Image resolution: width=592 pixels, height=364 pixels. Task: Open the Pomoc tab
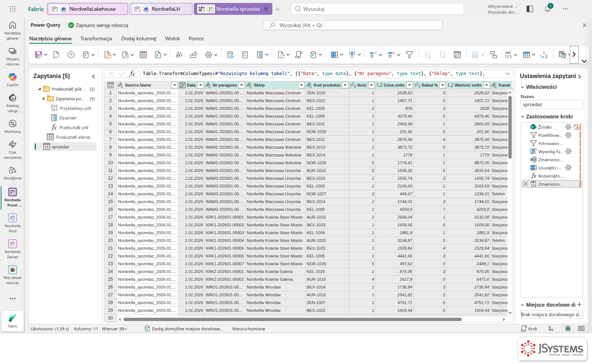point(196,38)
